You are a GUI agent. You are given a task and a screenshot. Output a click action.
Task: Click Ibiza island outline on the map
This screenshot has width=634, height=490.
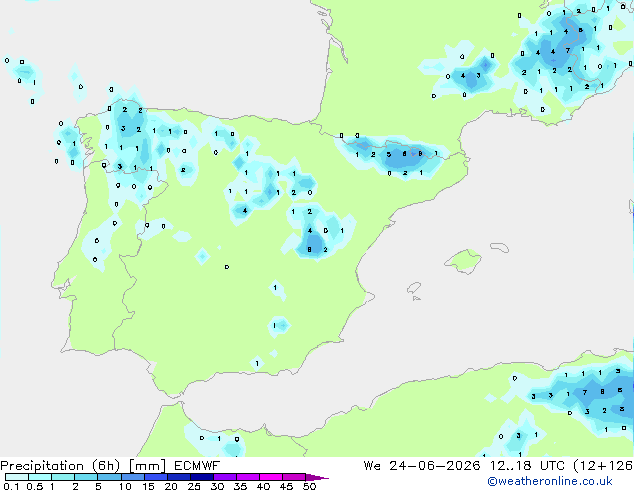pyautogui.click(x=414, y=288)
